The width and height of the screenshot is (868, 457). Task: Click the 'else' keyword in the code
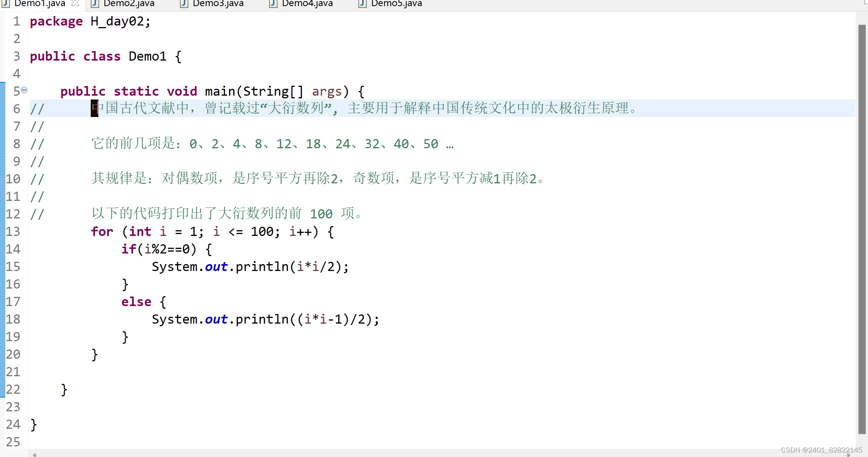[136, 301]
